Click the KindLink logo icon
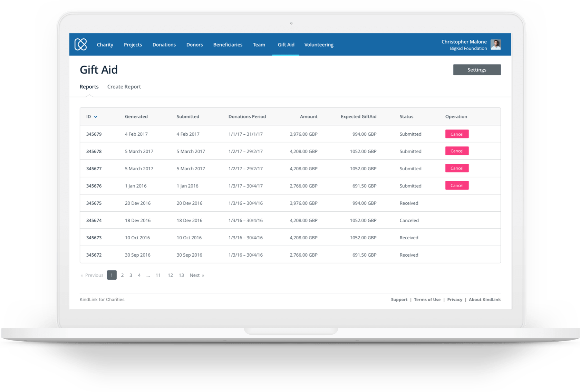Screen dimensions: 580x392 pyautogui.click(x=81, y=44)
